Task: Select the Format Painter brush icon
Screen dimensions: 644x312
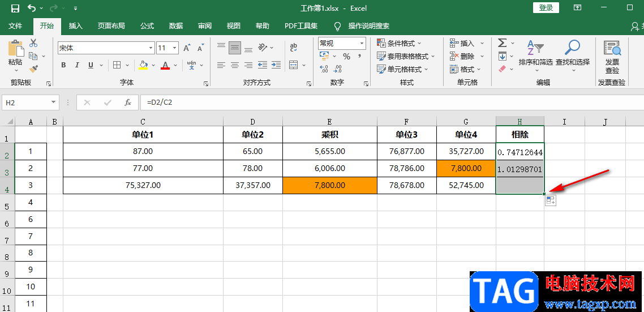Action: (x=34, y=69)
